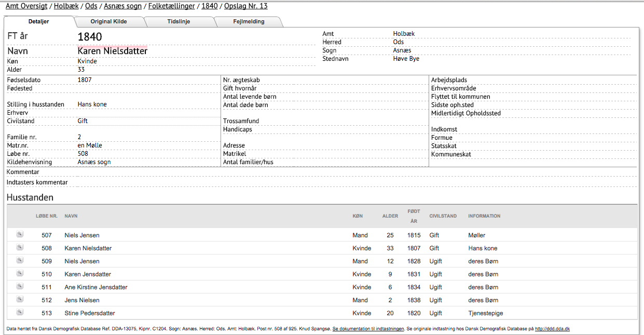
Task: Open details icon for Karen Jensdatter row 510
Action: (x=20, y=273)
